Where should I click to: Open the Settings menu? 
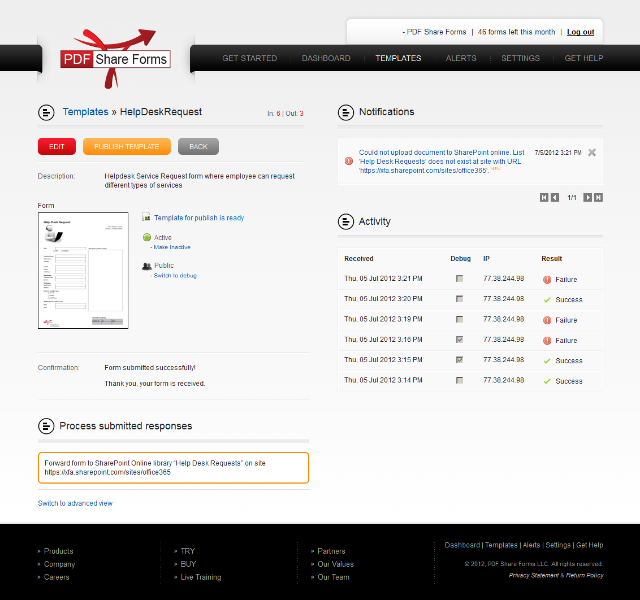(x=520, y=58)
